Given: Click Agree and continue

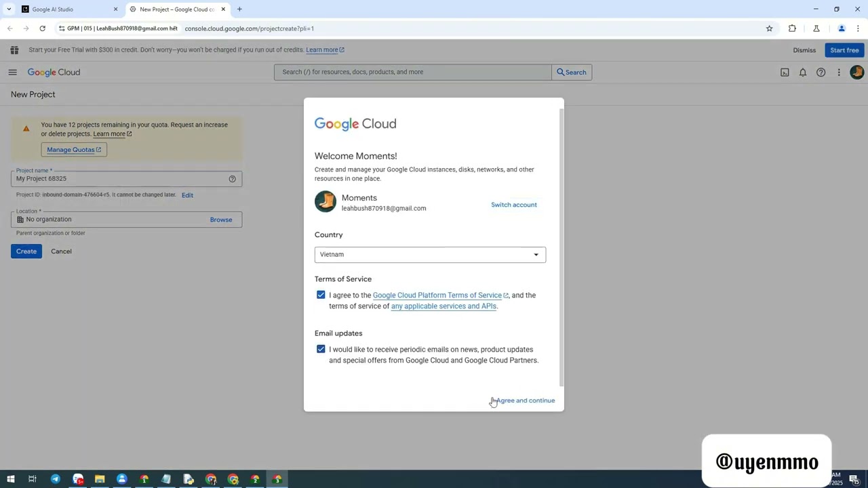Looking at the screenshot, I should (x=526, y=401).
